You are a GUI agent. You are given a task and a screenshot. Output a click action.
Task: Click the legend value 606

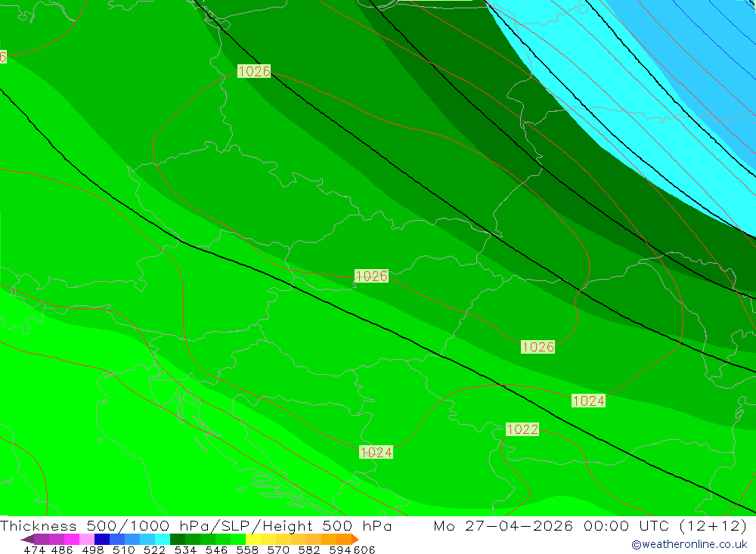[x=364, y=549]
